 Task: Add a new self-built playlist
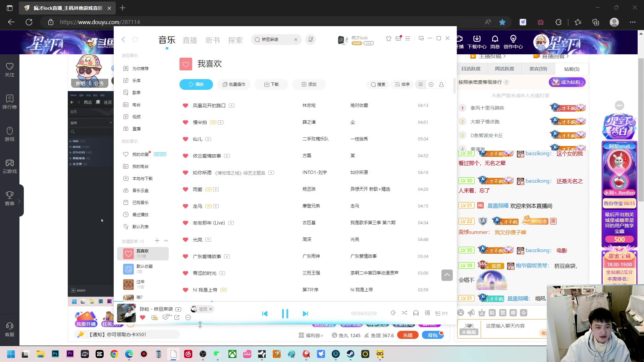click(157, 241)
